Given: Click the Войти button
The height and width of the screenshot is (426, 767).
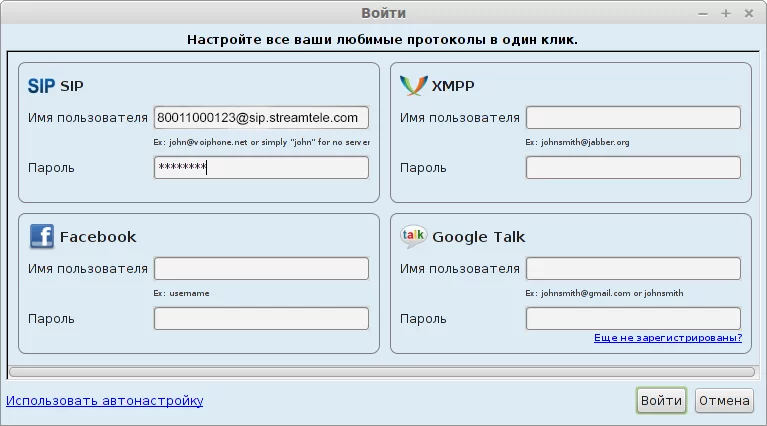Looking at the screenshot, I should tap(661, 401).
